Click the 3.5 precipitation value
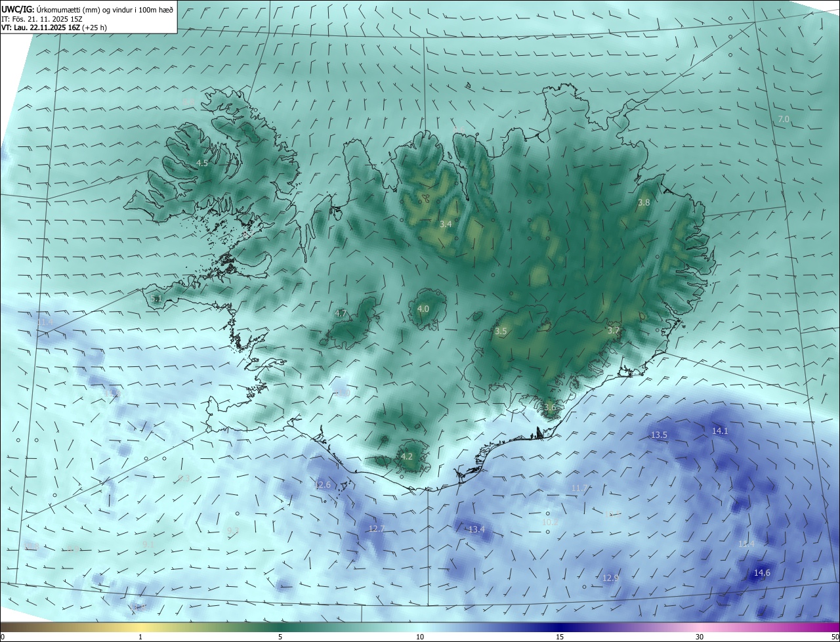This screenshot has height=642, width=840. tap(501, 332)
